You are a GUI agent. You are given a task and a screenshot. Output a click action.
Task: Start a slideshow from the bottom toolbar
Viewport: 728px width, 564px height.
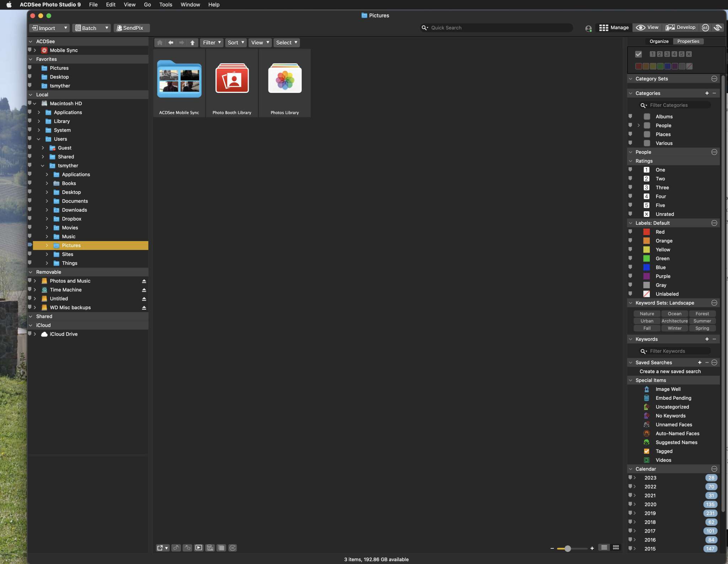(199, 548)
